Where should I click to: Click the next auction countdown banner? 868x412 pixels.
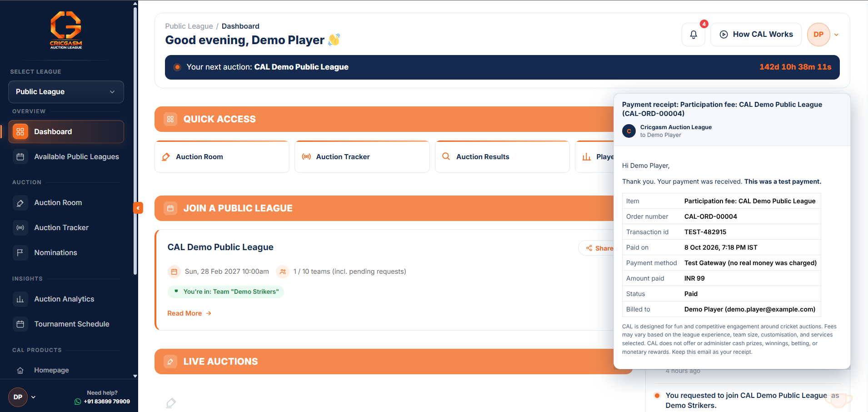pyautogui.click(x=502, y=67)
